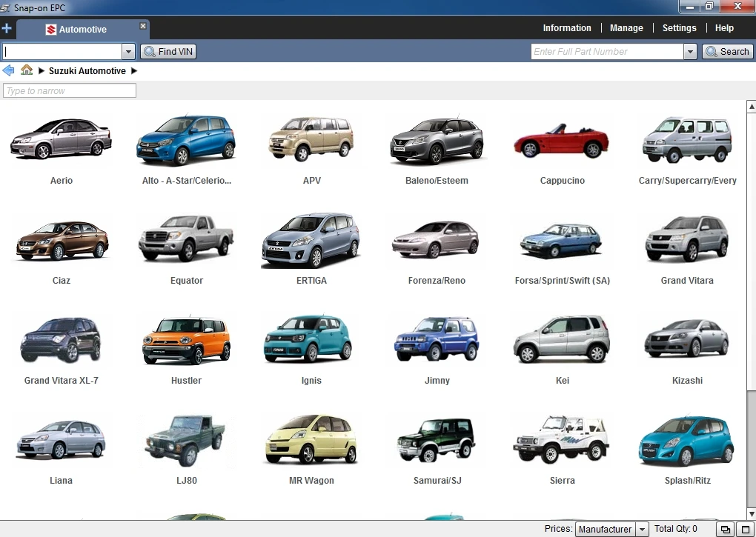The width and height of the screenshot is (756, 537).
Task: Switch to the Automotive tab
Action: [x=85, y=30]
